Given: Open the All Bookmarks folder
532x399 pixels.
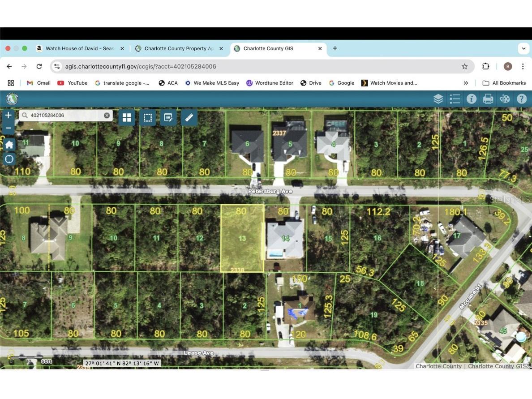Looking at the screenshot, I should tap(505, 83).
